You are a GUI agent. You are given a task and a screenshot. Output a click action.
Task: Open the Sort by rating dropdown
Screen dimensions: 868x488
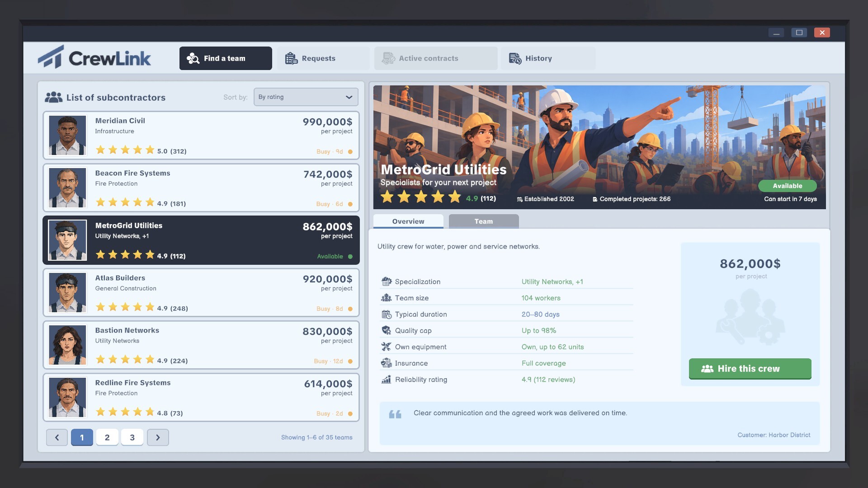click(306, 97)
